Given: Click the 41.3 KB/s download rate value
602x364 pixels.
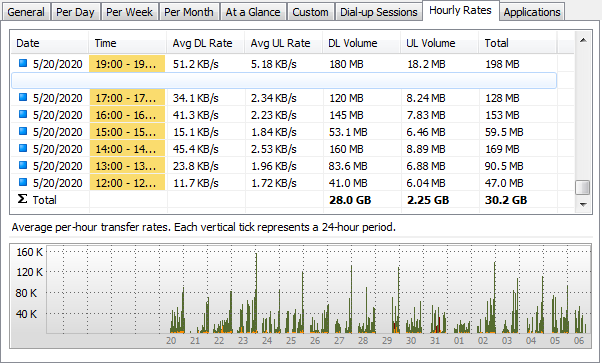Looking at the screenshot, I should [195, 115].
